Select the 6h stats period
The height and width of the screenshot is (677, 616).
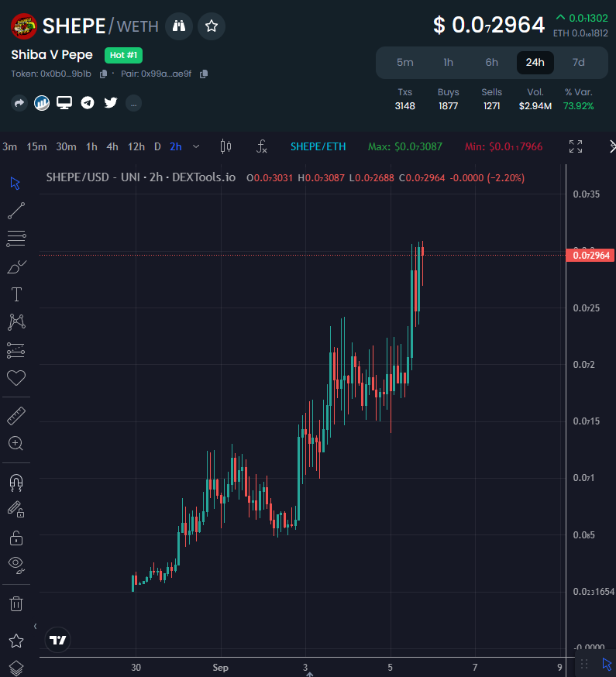click(491, 63)
